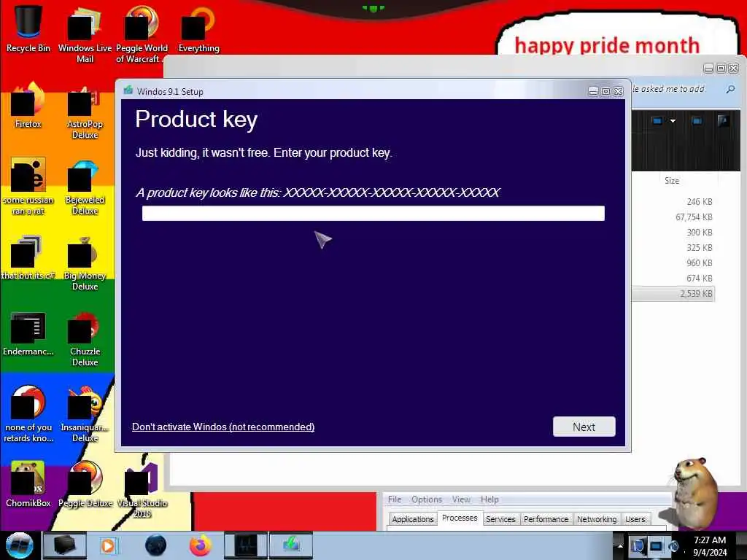Click the Size column header

[672, 181]
